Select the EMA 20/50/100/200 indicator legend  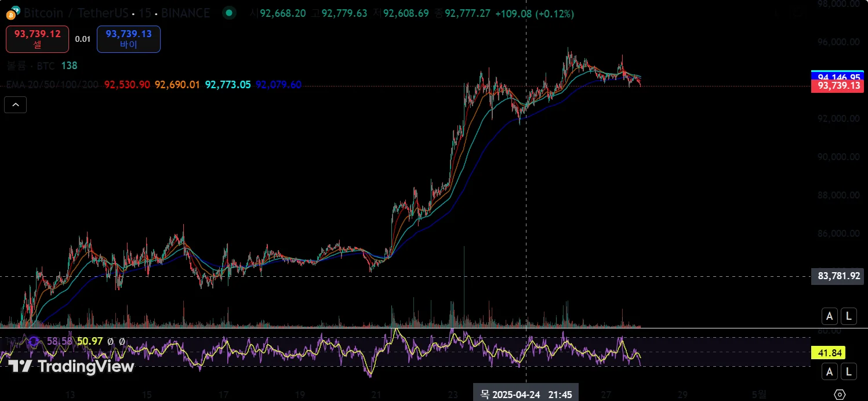[52, 85]
